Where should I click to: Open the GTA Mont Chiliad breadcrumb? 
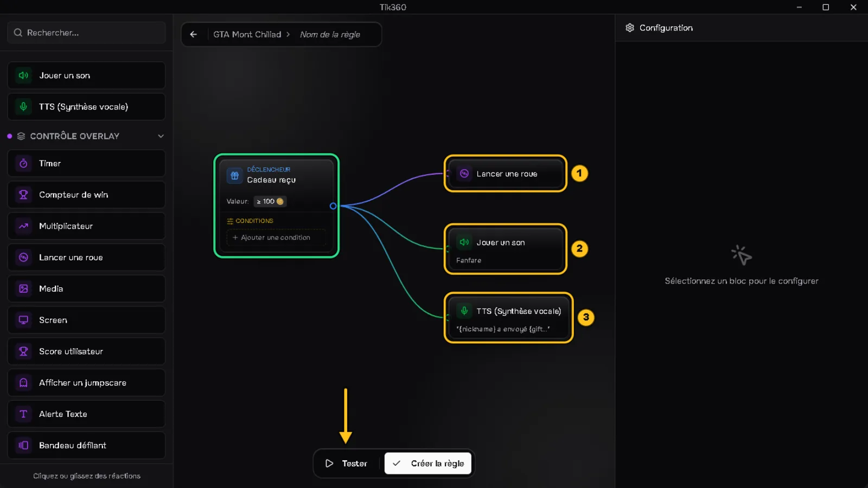coord(247,34)
